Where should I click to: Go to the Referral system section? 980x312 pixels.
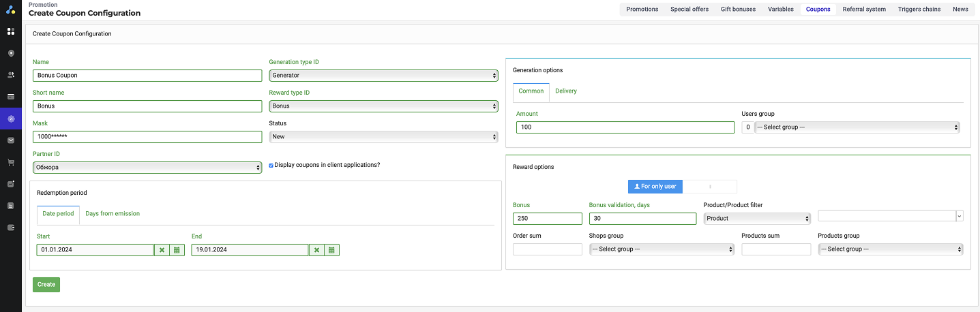point(863,10)
